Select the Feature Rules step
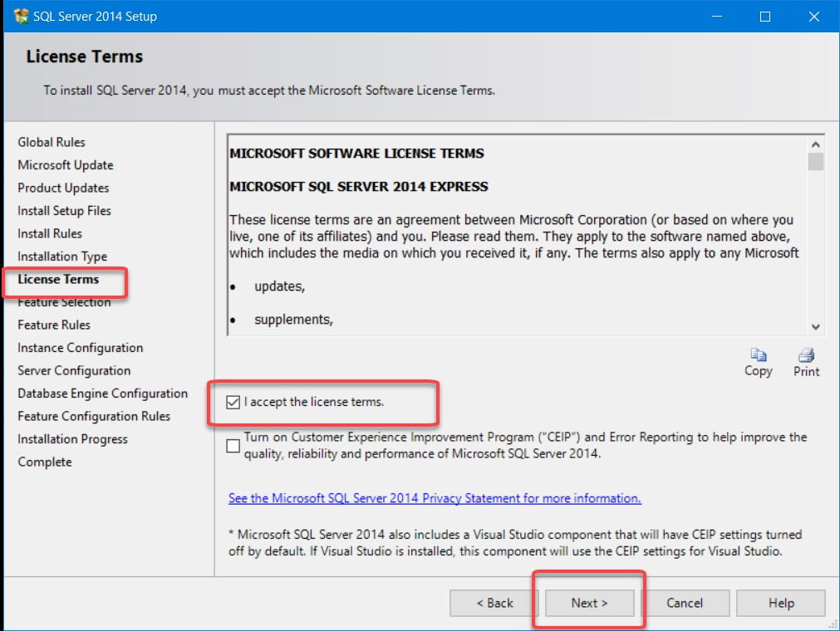The width and height of the screenshot is (840, 631). [54, 325]
